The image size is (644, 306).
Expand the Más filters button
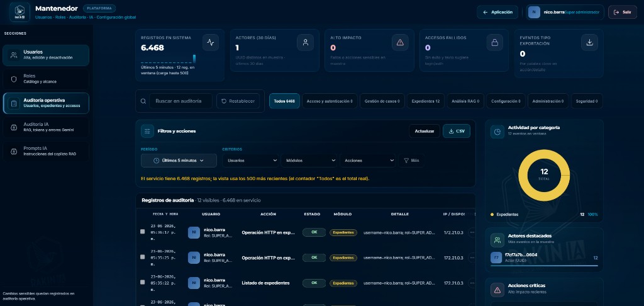pos(411,161)
